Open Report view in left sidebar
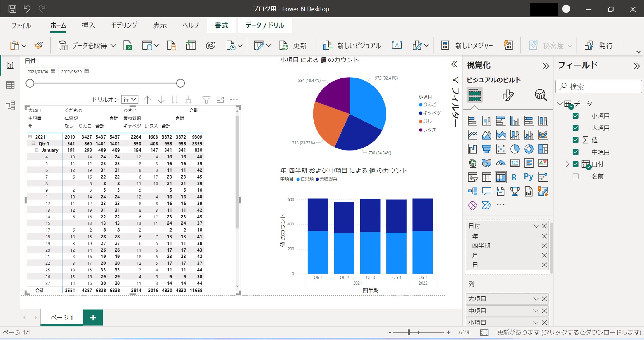644x340 pixels. point(10,65)
